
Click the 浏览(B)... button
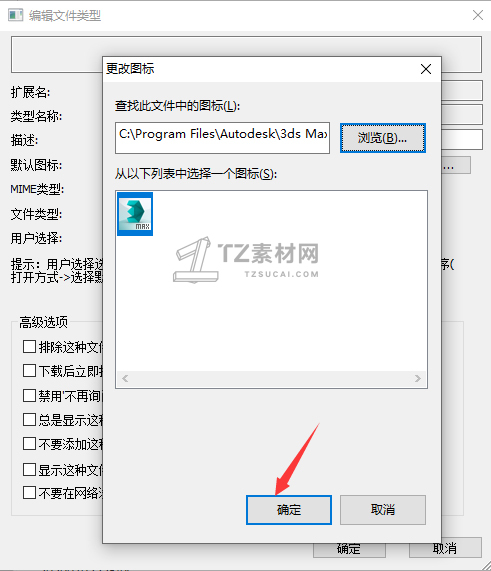coord(382,138)
